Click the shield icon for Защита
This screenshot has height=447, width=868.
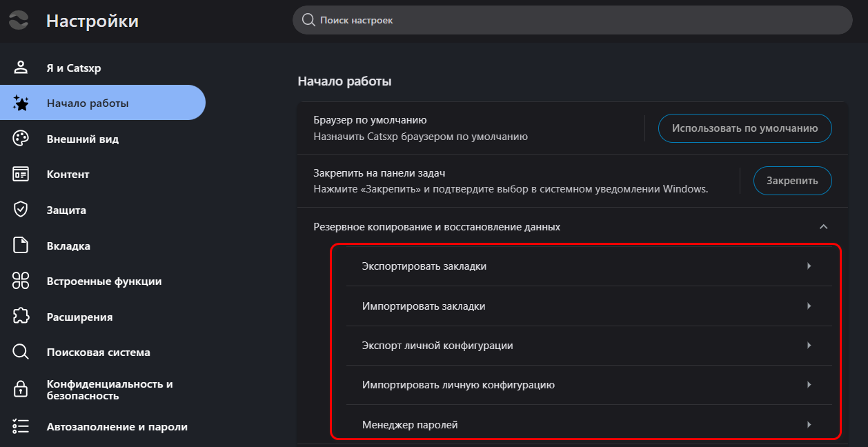pyautogui.click(x=21, y=210)
